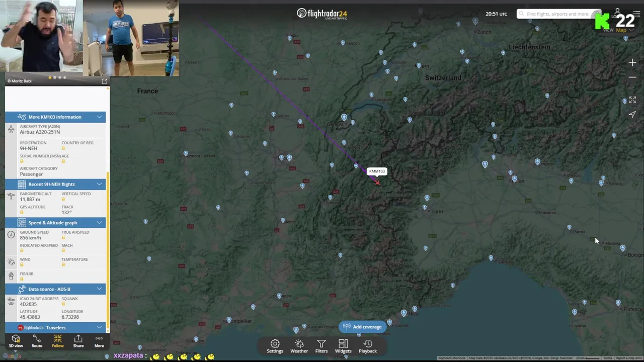The width and height of the screenshot is (644, 362).
Task: Open the More options in flight panel
Action: 99,341
